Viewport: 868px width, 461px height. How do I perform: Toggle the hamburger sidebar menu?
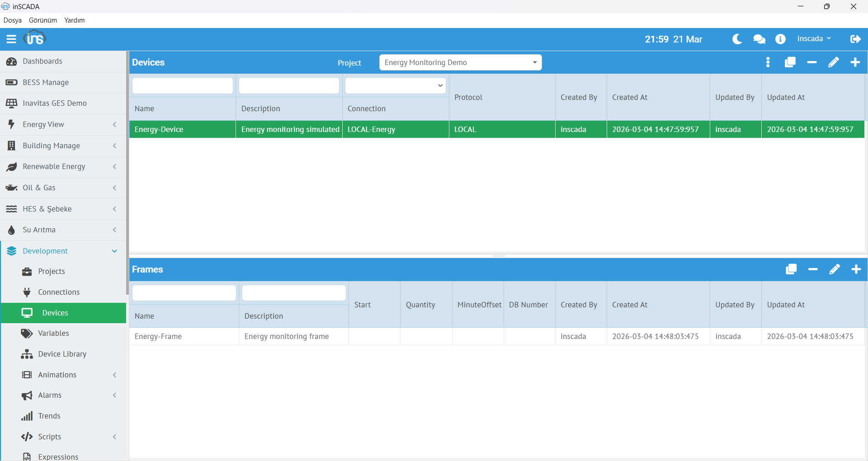(11, 39)
